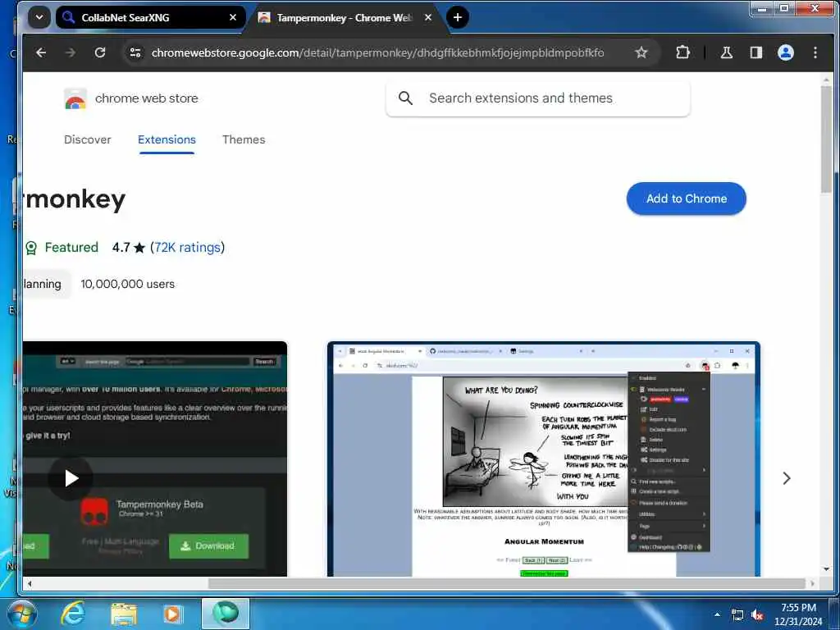Screen dimensions: 840x630
Task: Click the muted volume tray icon
Action: point(757,615)
